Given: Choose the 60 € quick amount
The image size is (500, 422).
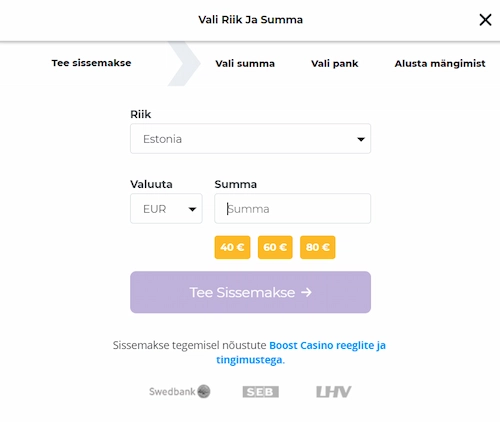Looking at the screenshot, I should pyautogui.click(x=275, y=247).
